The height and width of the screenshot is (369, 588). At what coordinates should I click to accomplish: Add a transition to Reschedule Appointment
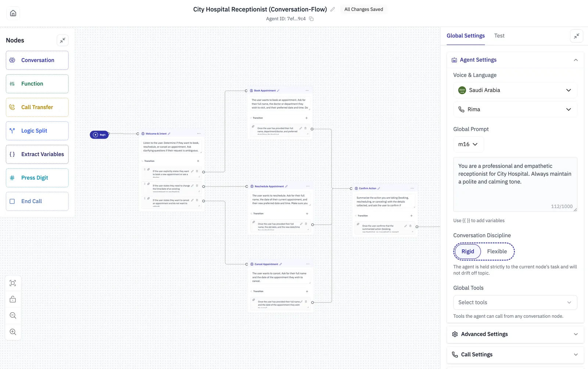tap(307, 214)
